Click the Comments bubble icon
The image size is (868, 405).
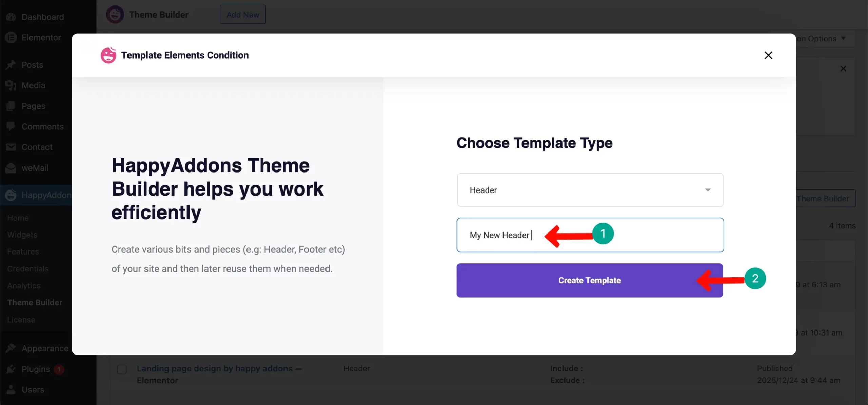pyautogui.click(x=11, y=126)
